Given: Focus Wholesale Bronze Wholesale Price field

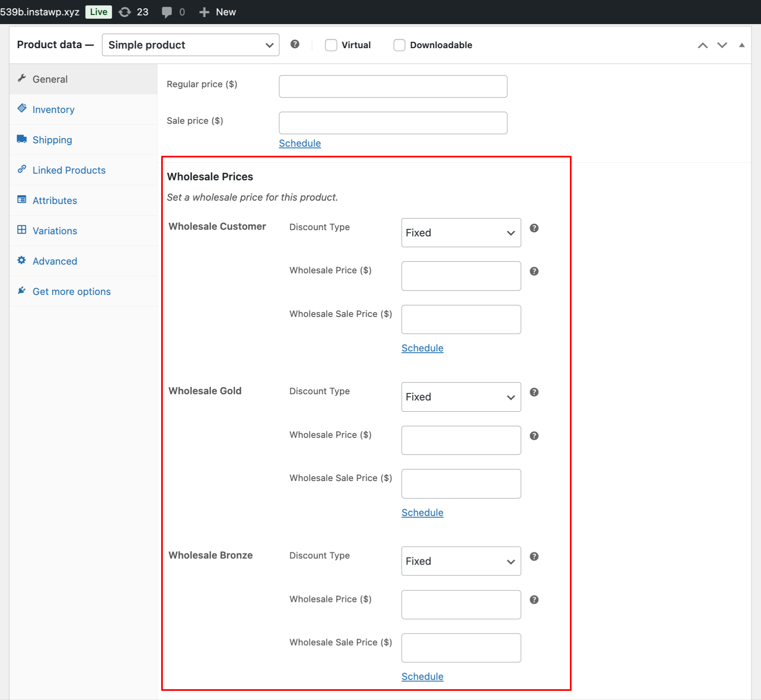Looking at the screenshot, I should 461,604.
